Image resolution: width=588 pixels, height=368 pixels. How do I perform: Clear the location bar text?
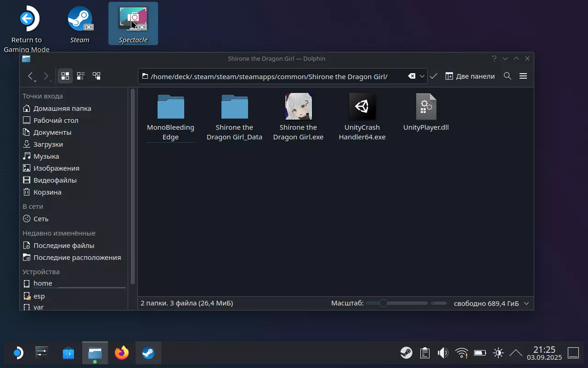[412, 76]
